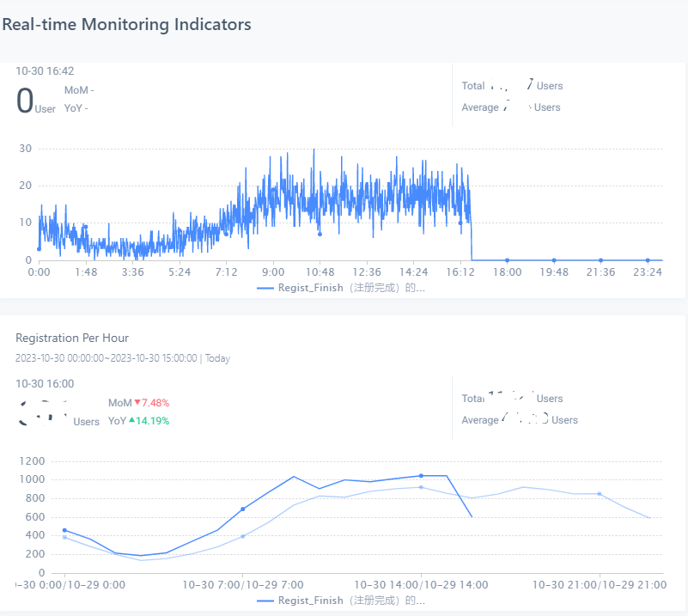Click the Registration Per Hour panel title

click(72, 338)
